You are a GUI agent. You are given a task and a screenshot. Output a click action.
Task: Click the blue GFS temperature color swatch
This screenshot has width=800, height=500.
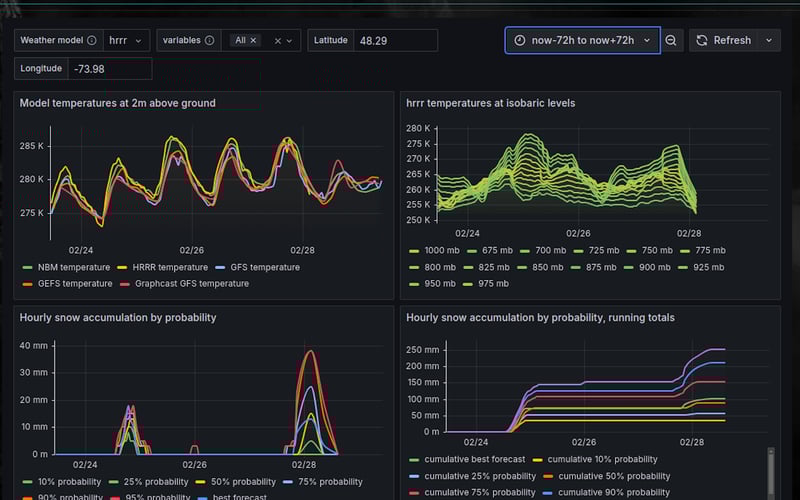tap(220, 268)
